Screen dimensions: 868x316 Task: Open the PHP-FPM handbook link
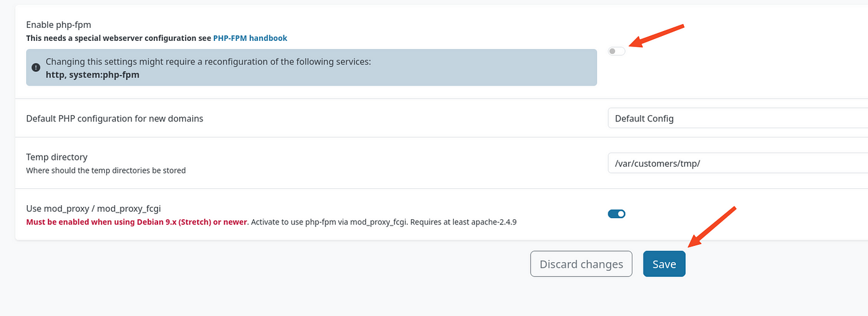(250, 38)
